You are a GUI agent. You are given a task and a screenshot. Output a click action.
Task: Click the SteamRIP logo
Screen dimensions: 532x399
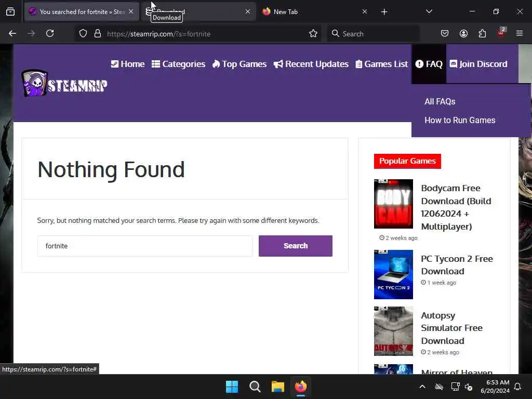(x=64, y=84)
